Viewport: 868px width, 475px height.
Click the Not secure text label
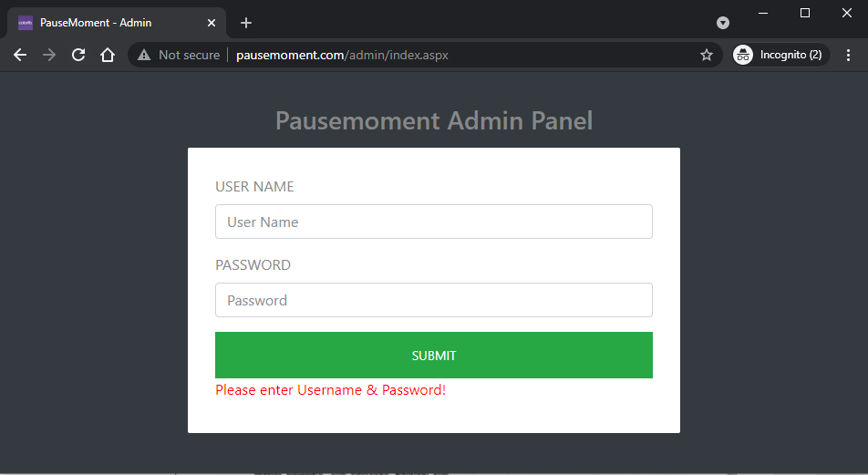pyautogui.click(x=190, y=55)
